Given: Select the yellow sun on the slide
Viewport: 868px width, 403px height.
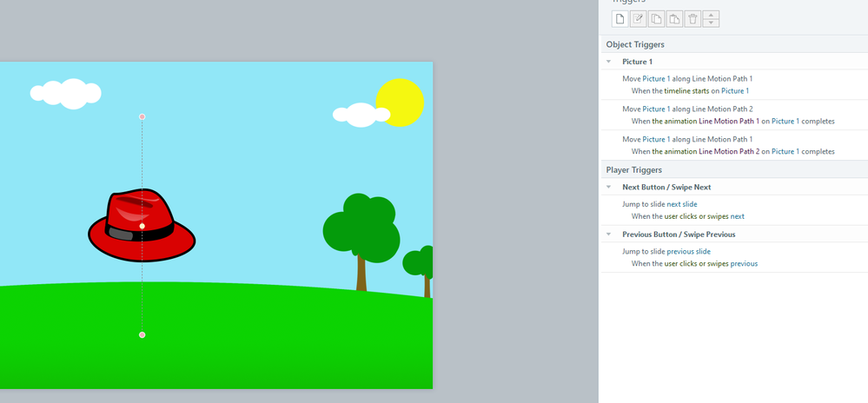Looking at the screenshot, I should (401, 102).
